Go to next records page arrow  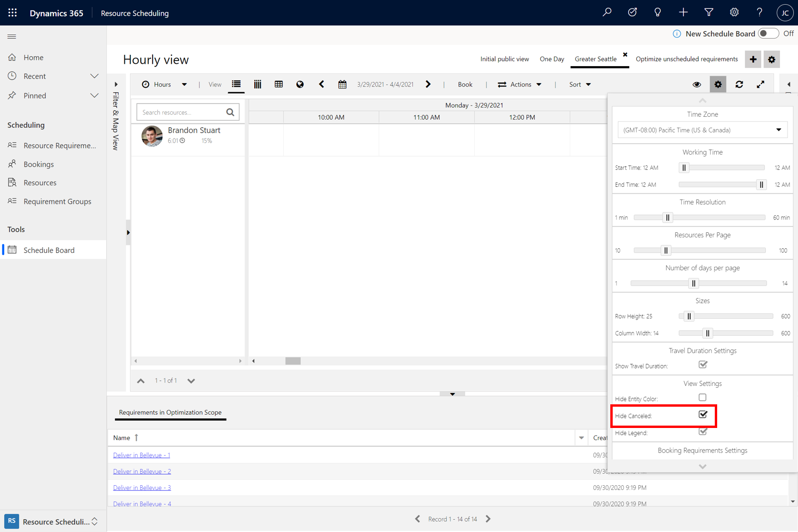[x=488, y=519]
